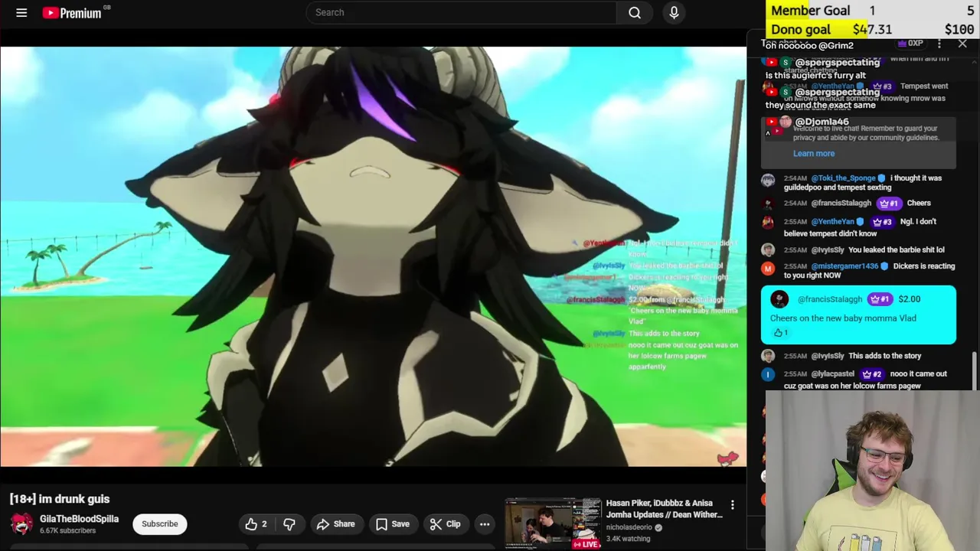Share the video

click(x=335, y=524)
